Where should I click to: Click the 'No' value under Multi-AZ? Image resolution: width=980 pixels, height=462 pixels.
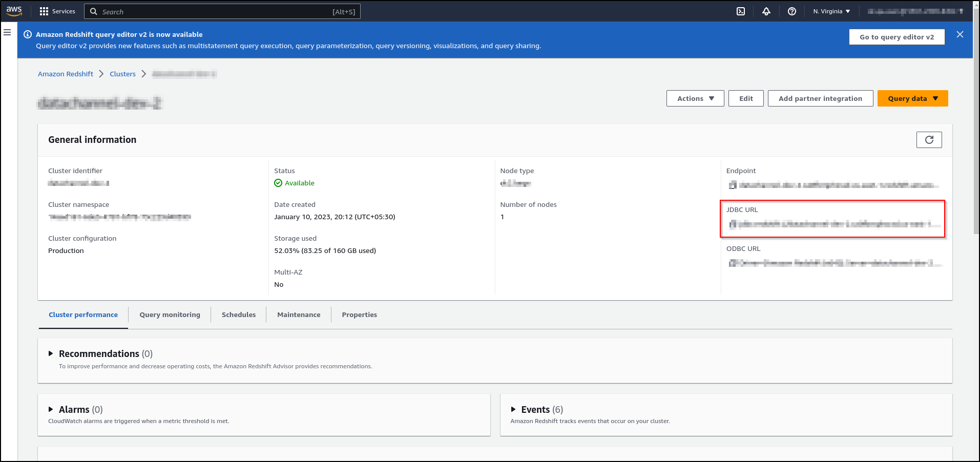coord(279,284)
